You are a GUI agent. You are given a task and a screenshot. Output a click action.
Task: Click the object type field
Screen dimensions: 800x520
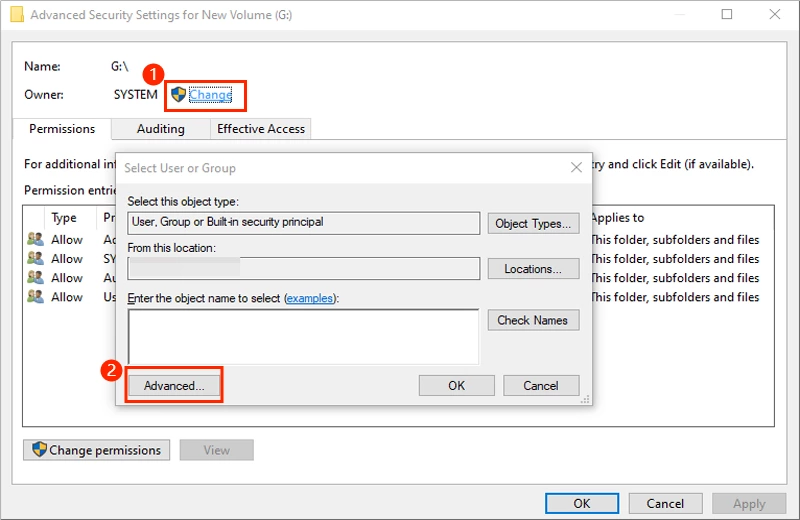[304, 223]
